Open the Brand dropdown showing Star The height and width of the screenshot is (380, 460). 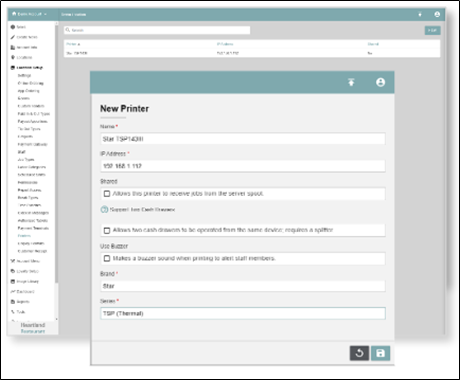click(243, 286)
